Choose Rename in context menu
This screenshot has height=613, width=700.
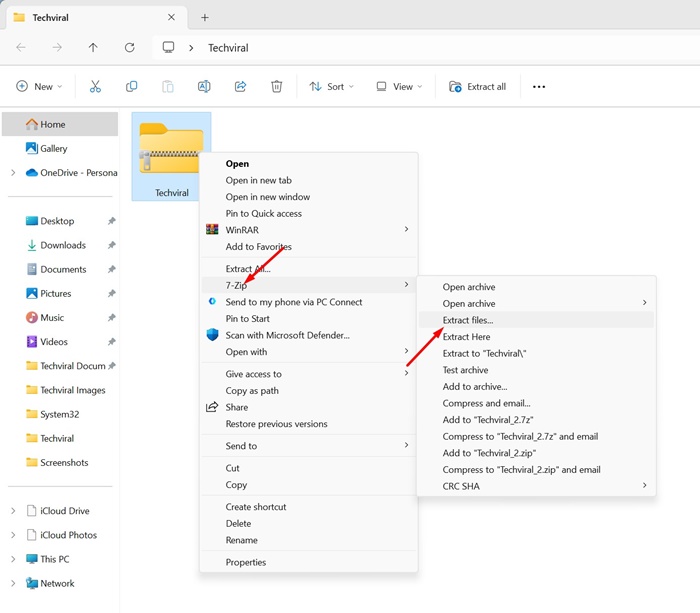308,540
